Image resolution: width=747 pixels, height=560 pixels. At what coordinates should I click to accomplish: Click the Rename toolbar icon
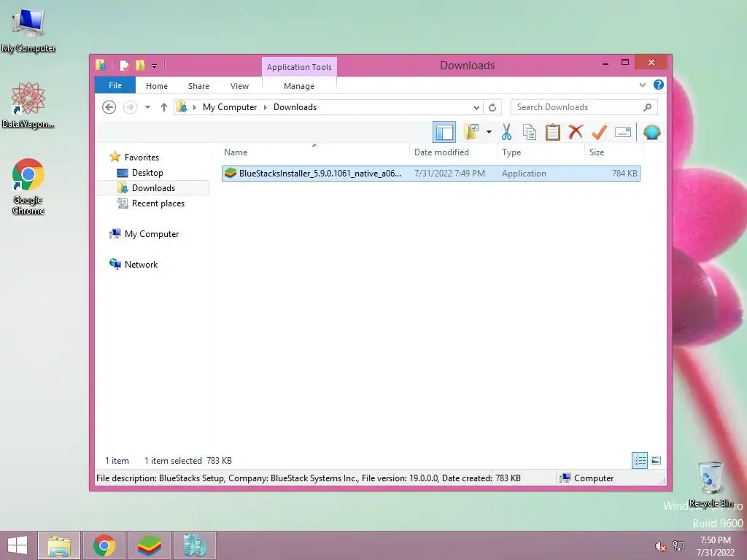[623, 132]
